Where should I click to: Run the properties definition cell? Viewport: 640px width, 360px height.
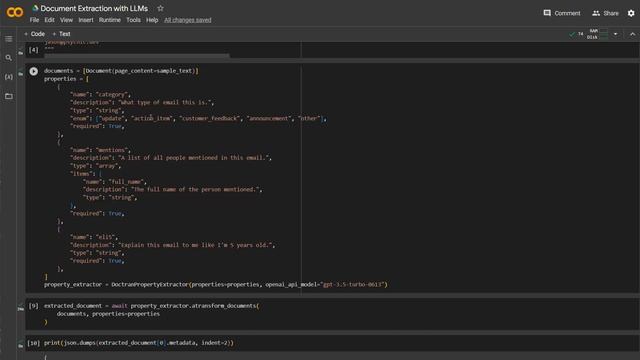[x=33, y=71]
